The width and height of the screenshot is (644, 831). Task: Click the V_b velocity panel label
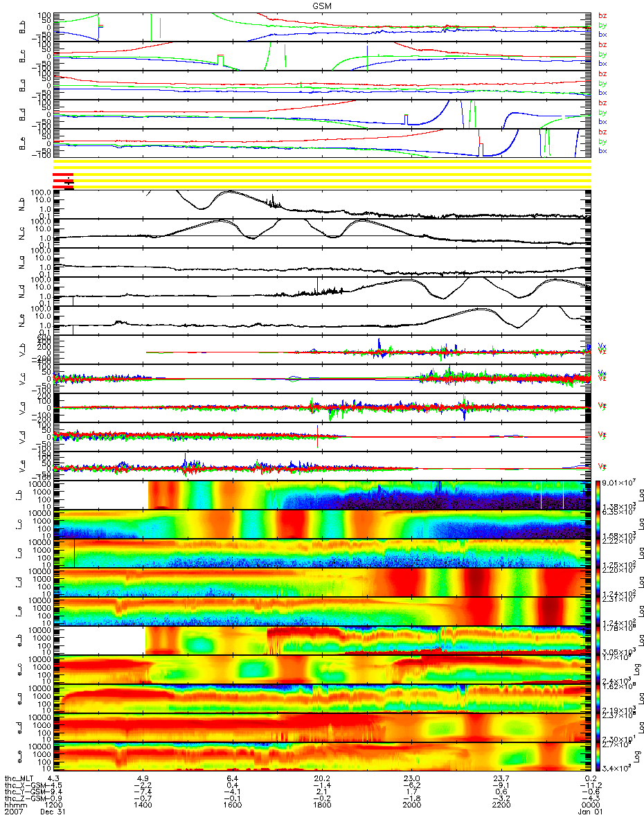click(x=21, y=350)
